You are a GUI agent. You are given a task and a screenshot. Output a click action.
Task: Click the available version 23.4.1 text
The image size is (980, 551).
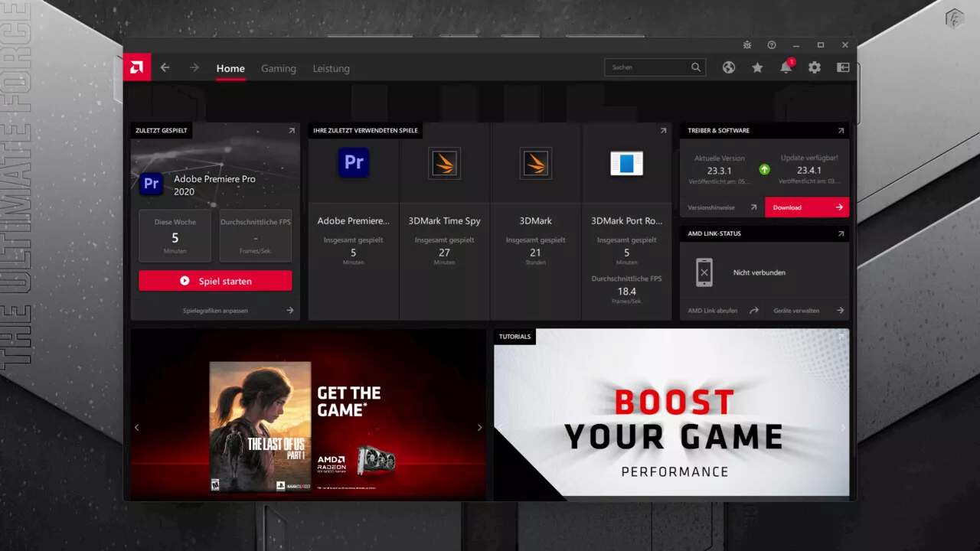tap(809, 171)
